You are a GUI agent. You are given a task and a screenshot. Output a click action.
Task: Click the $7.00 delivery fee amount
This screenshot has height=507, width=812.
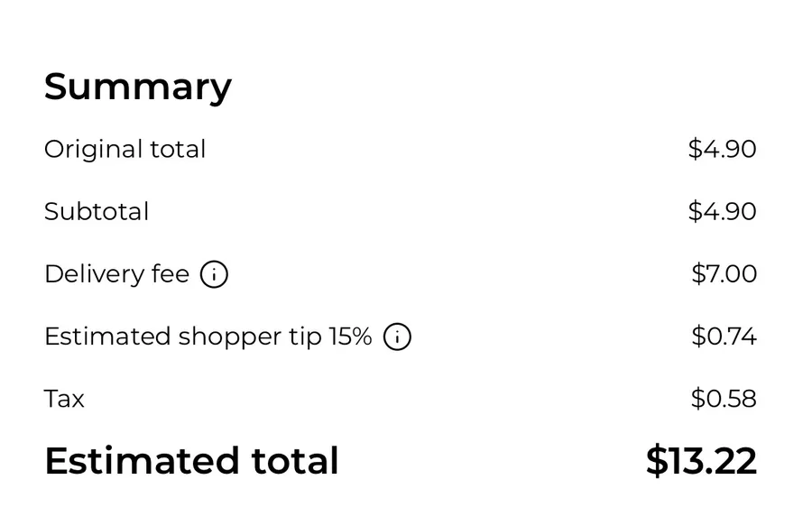(x=724, y=274)
